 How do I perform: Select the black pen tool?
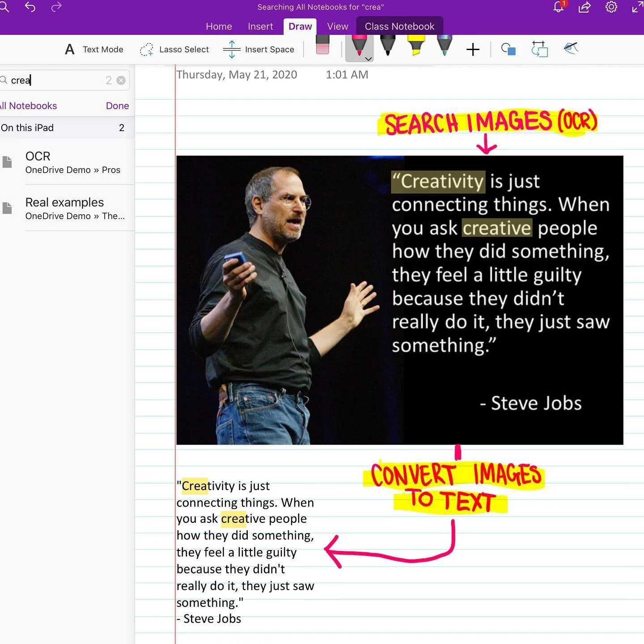(x=388, y=45)
